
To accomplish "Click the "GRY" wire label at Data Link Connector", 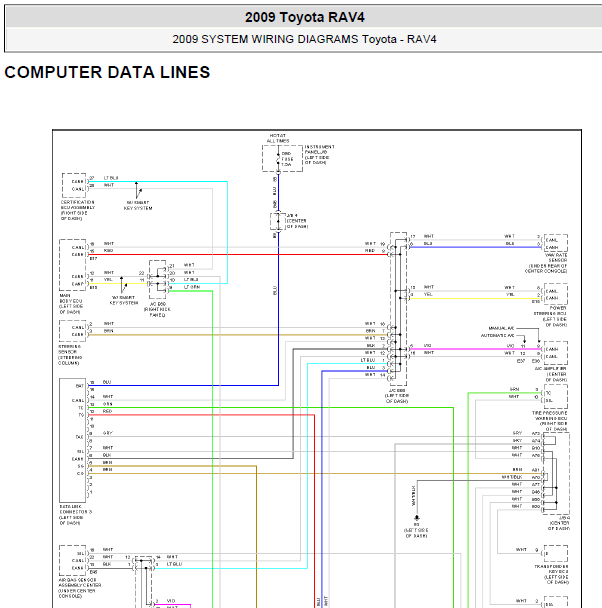I will click(x=107, y=433).
